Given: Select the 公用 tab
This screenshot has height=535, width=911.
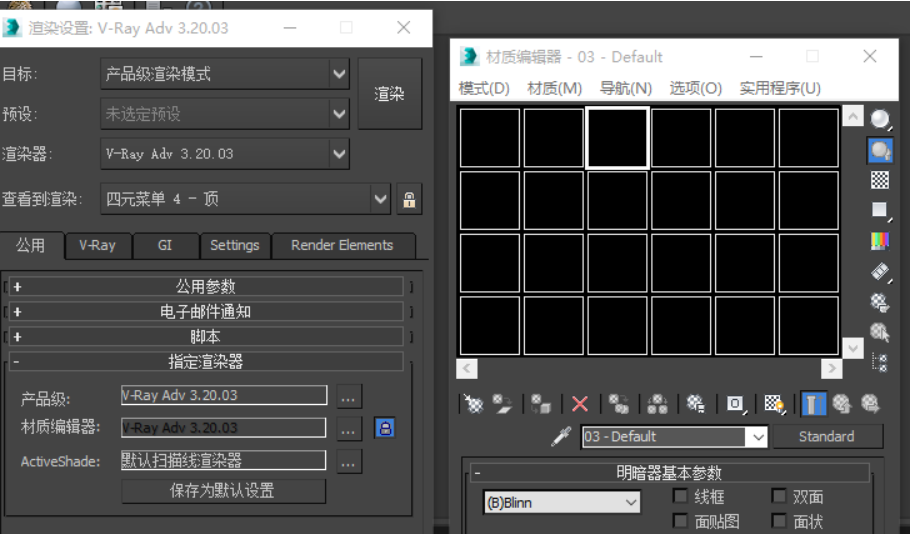Looking at the screenshot, I should 31,245.
